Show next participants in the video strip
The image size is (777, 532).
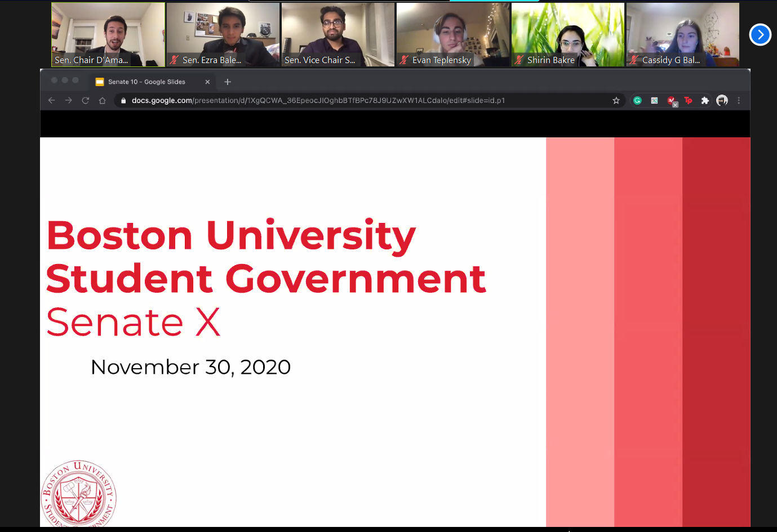(x=760, y=35)
